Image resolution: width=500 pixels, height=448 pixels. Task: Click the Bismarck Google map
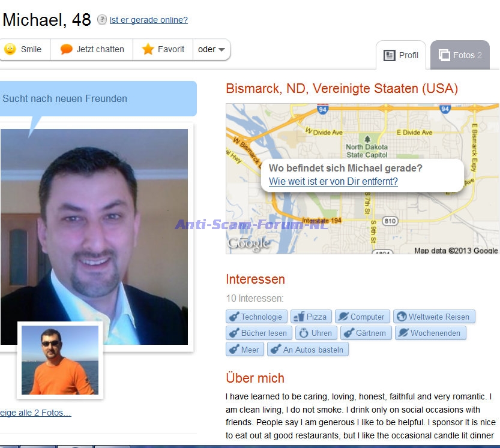(x=363, y=179)
